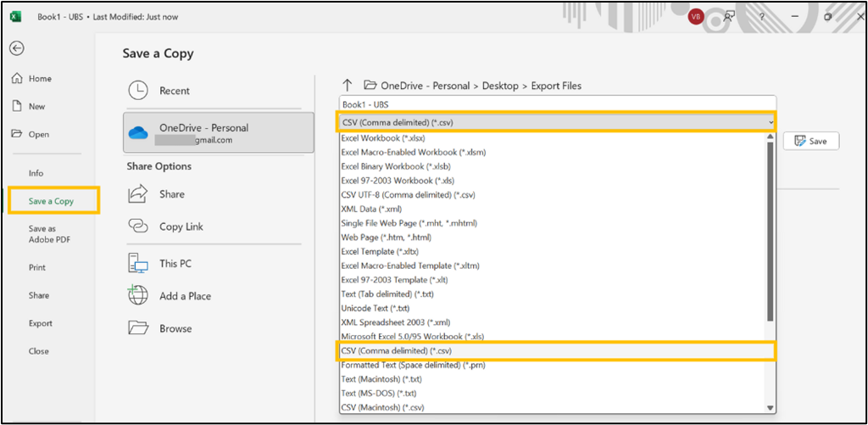Open the Info page
This screenshot has width=868, height=425.
(36, 173)
